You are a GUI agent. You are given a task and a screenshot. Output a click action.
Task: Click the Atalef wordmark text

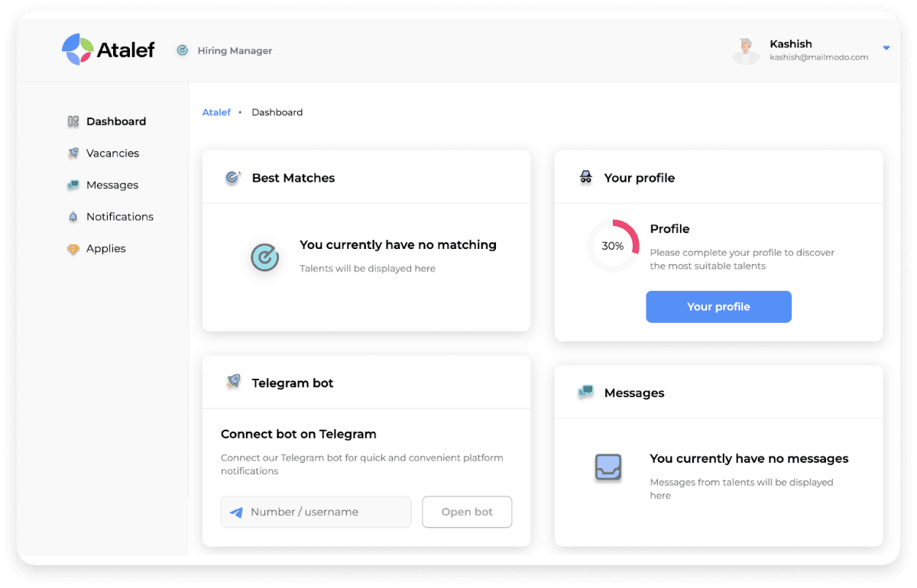tap(125, 50)
